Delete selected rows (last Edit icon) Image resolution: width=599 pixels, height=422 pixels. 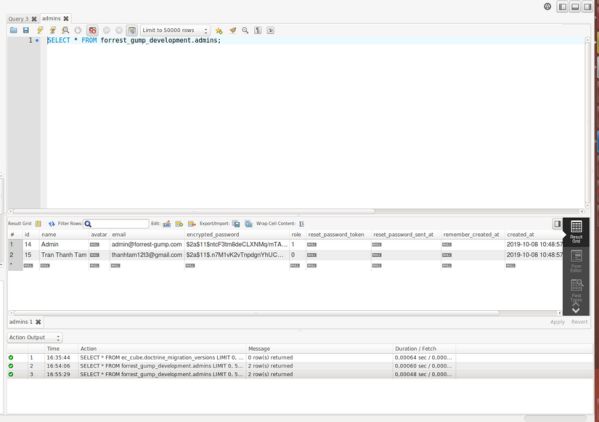(x=192, y=224)
